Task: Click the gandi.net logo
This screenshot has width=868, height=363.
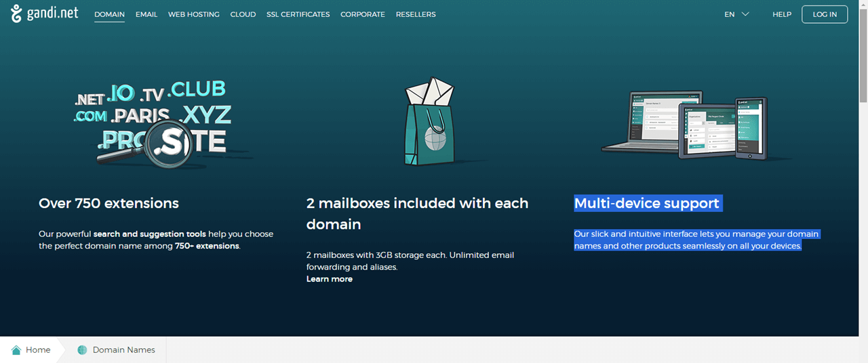Action: [x=45, y=14]
